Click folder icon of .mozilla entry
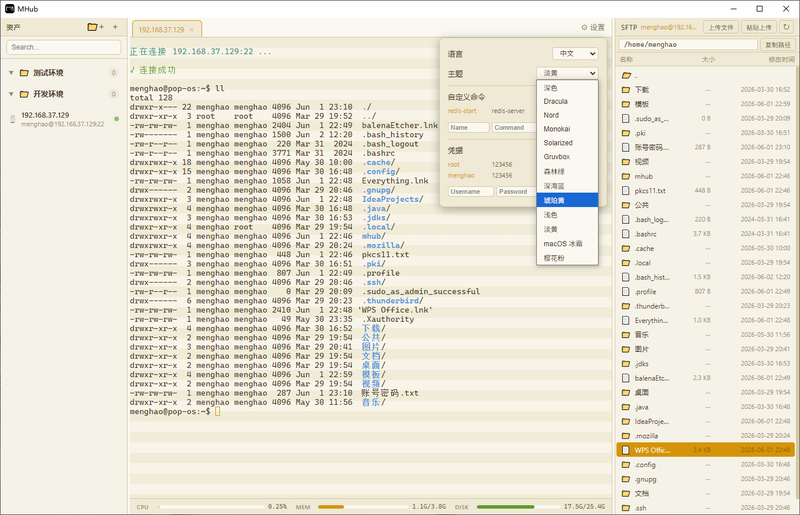This screenshot has width=800, height=515. click(626, 436)
